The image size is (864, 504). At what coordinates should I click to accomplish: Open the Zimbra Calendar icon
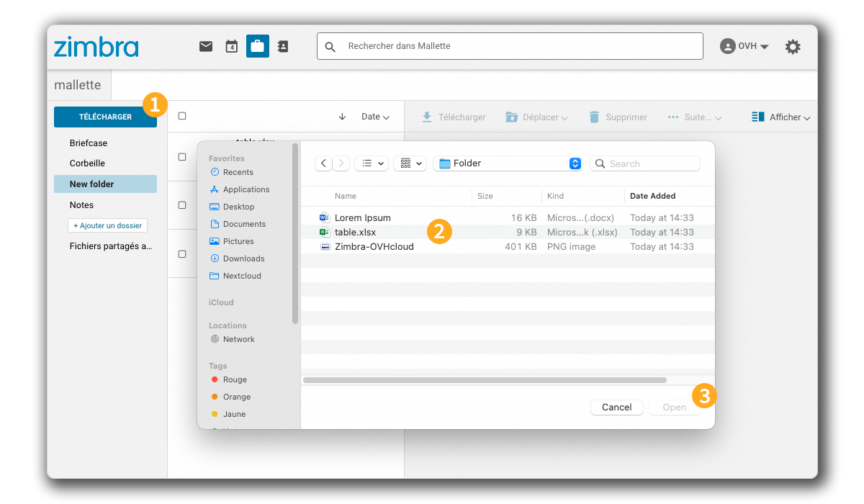pyautogui.click(x=231, y=45)
